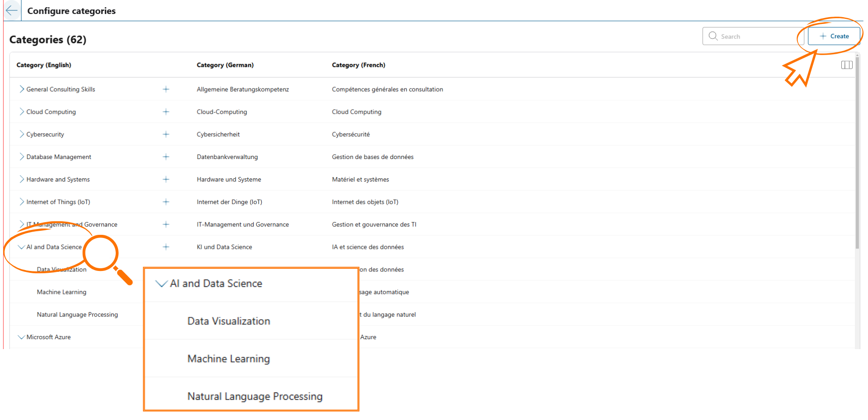Select Gestion et gouvernance des TI
The height and width of the screenshot is (420, 868).
pyautogui.click(x=374, y=224)
